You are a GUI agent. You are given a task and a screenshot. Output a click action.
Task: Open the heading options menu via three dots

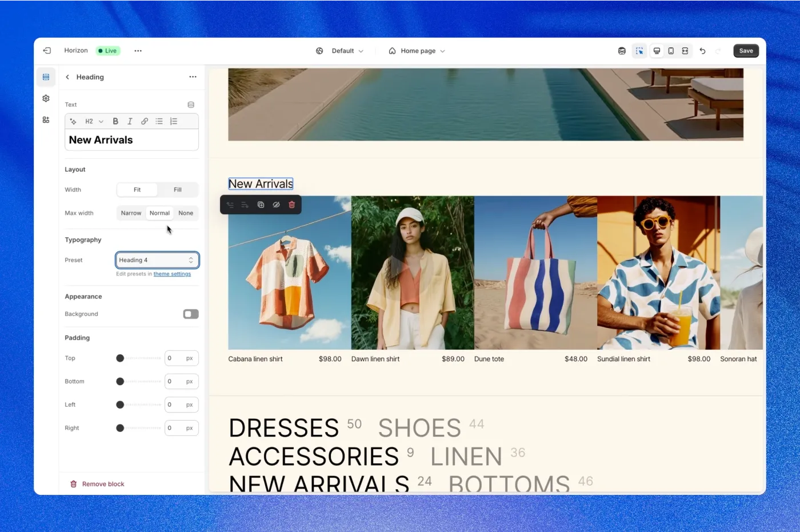pyautogui.click(x=193, y=77)
